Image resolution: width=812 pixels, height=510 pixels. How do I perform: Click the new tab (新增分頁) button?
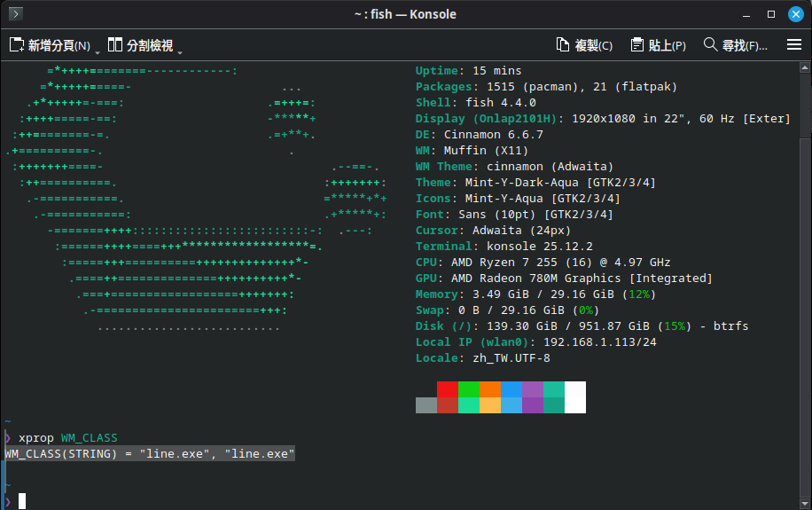click(x=50, y=45)
